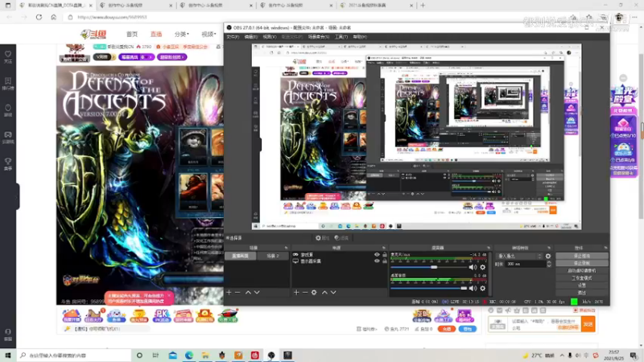Open the OBS Studio taskbar icon
The height and width of the screenshot is (362, 644).
(x=271, y=355)
